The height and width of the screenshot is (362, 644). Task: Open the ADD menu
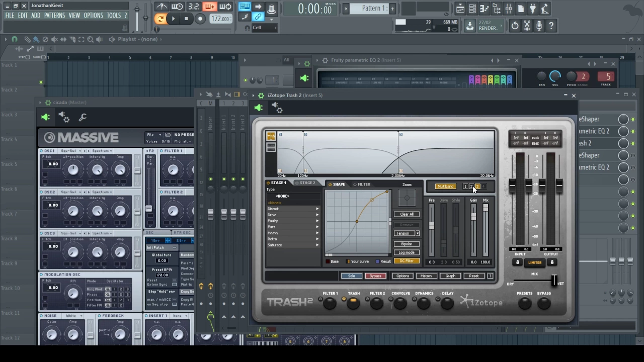tap(36, 16)
